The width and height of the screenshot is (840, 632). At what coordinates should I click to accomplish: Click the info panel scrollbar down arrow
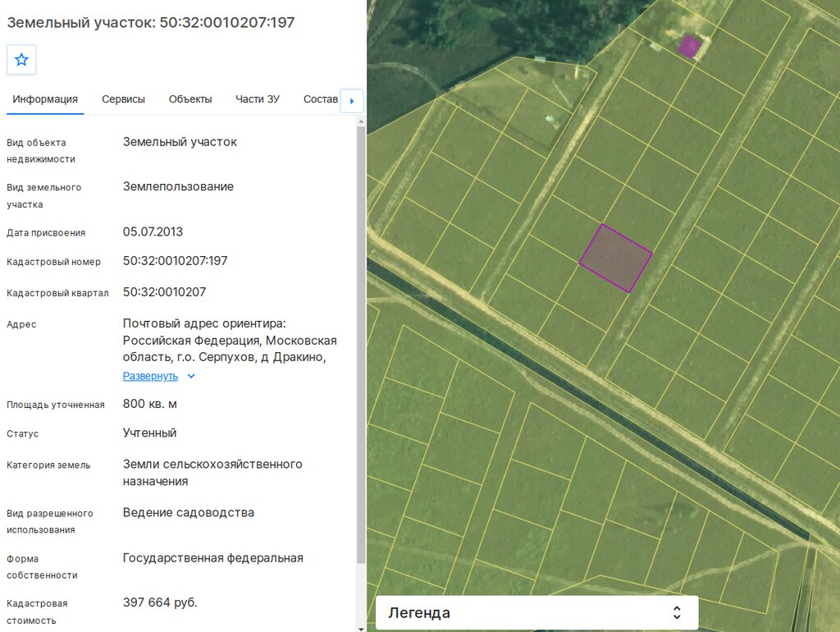[x=361, y=628]
